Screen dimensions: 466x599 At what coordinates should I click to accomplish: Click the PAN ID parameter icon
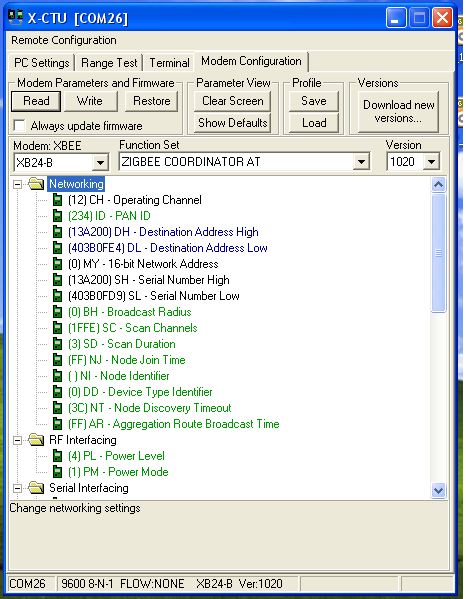coord(57,216)
